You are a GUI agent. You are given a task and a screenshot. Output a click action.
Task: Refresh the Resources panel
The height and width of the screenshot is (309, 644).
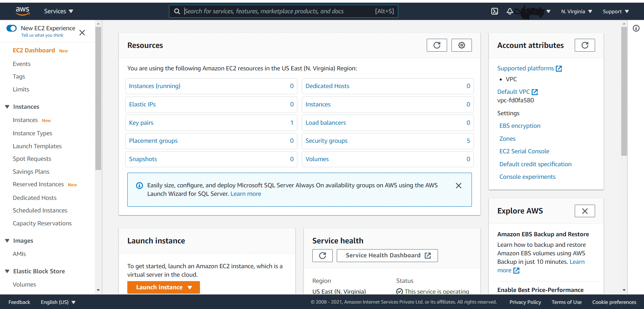[x=437, y=45]
